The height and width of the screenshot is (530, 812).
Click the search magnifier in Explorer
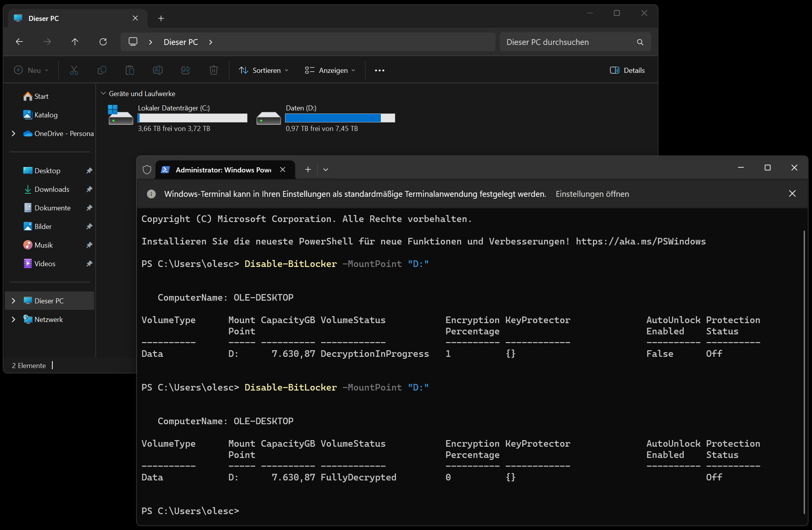(640, 42)
